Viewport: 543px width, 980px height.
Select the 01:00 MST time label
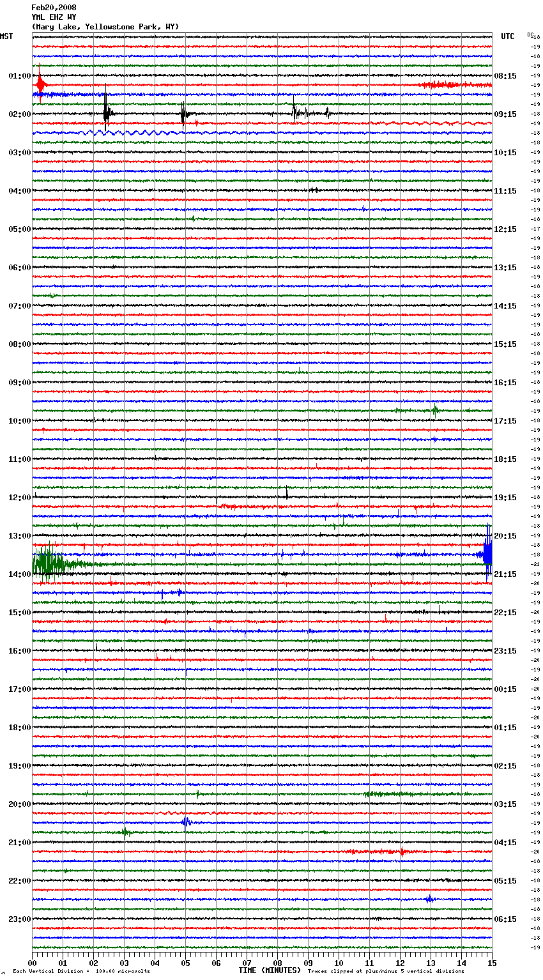tap(19, 76)
